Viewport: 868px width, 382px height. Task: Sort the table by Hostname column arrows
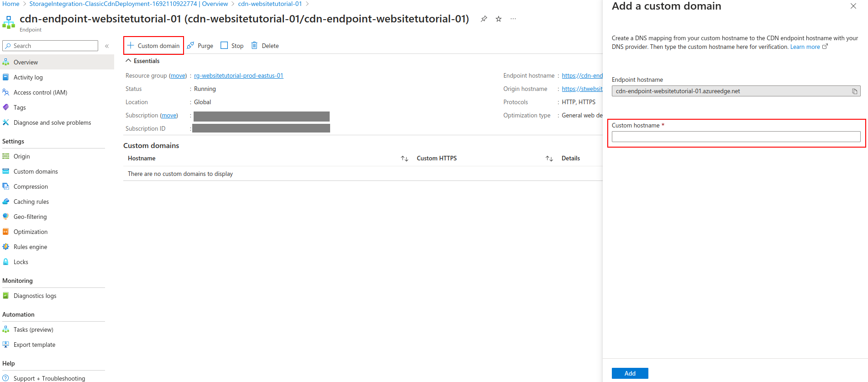coord(405,159)
